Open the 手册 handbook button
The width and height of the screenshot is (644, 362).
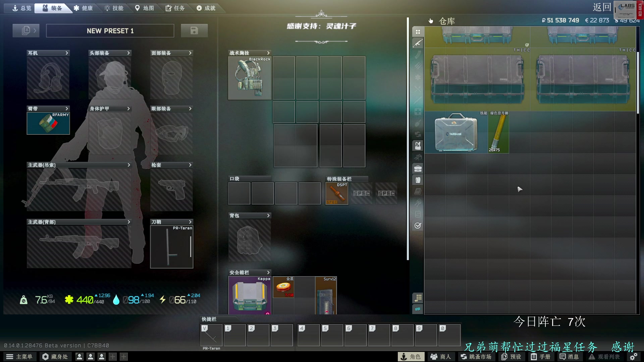(x=541, y=357)
